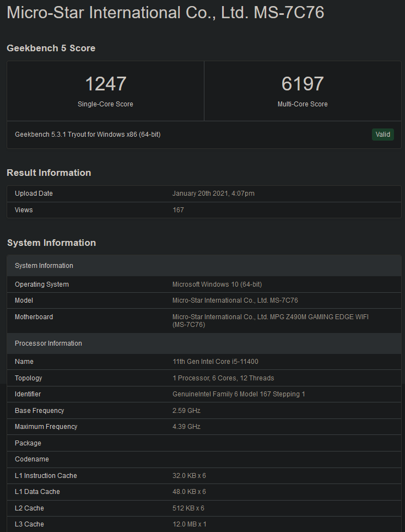Click the Base Frequency label
This screenshot has width=405, height=532.
tap(39, 411)
